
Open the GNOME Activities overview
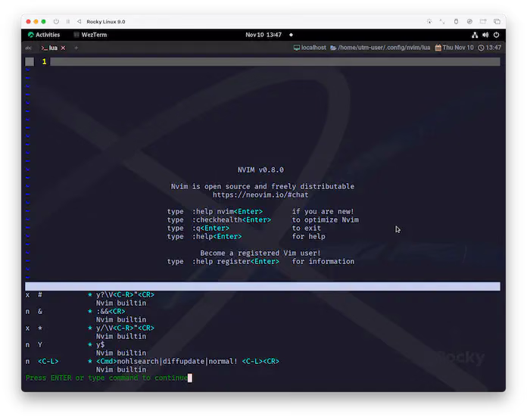pyautogui.click(x=44, y=35)
